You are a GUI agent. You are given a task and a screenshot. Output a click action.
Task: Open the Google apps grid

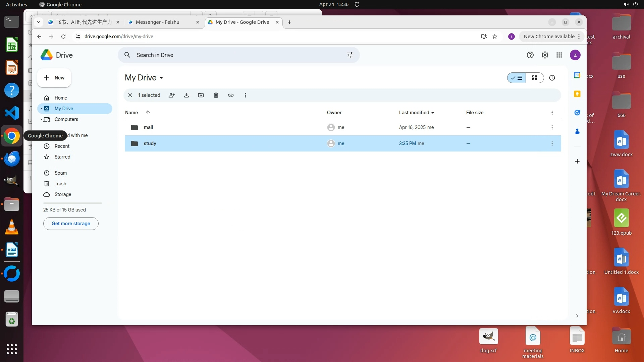pyautogui.click(x=559, y=55)
